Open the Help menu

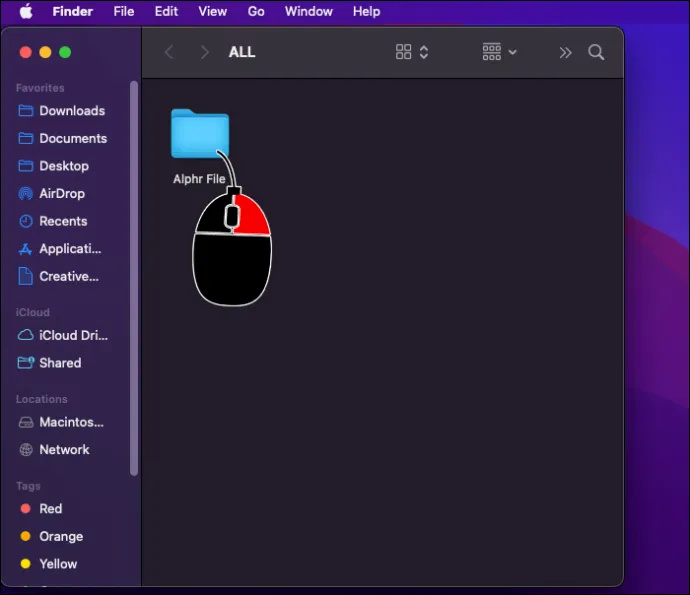pos(367,11)
